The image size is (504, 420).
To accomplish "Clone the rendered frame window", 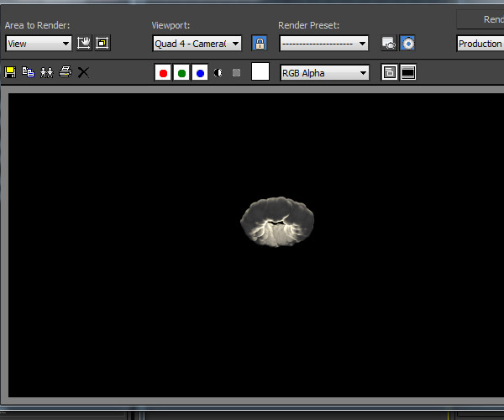I will tap(46, 72).
